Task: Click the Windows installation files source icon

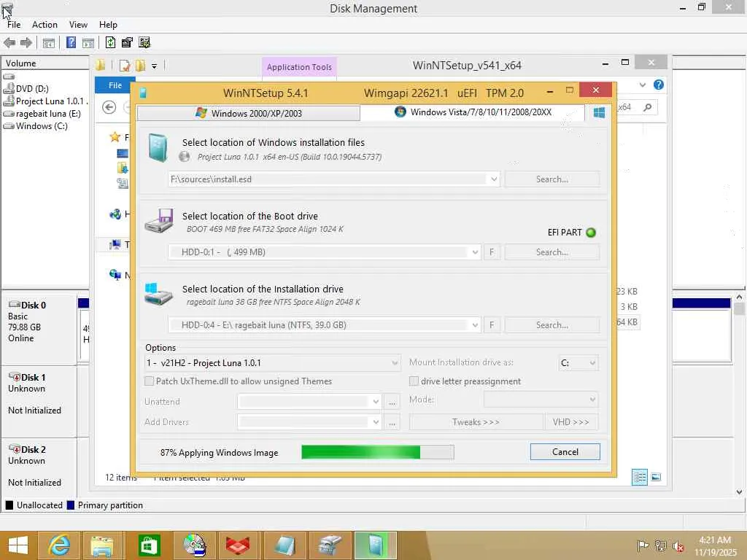Action: point(158,147)
